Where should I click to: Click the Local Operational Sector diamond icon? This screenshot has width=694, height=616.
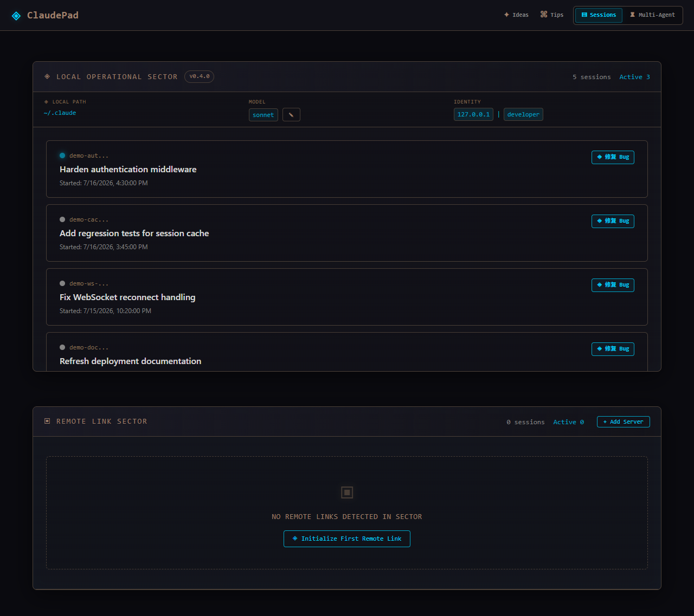[x=47, y=76]
